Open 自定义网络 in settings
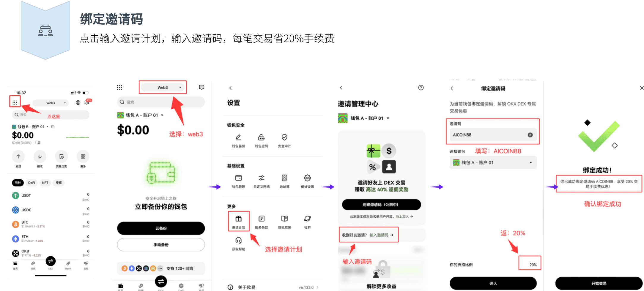The height and width of the screenshot is (291, 644). coord(262,181)
